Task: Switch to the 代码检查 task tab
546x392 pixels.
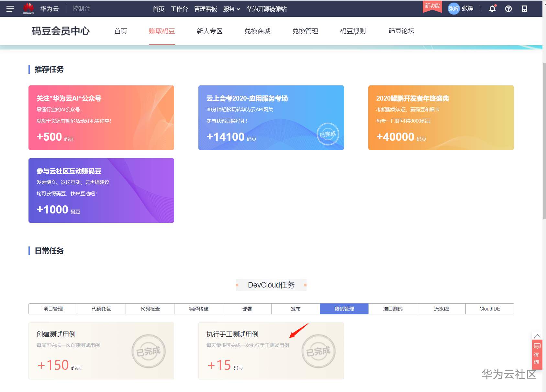Action: [150, 309]
